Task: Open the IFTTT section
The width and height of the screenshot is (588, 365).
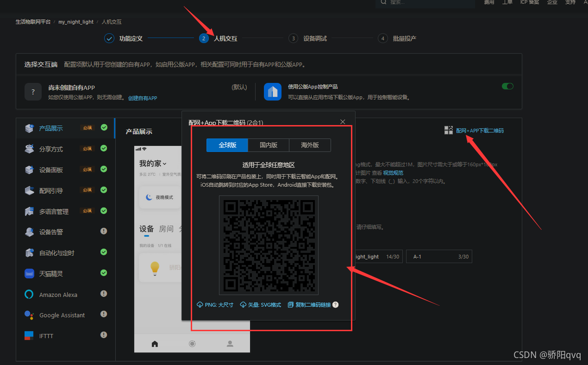Action: [x=65, y=335]
